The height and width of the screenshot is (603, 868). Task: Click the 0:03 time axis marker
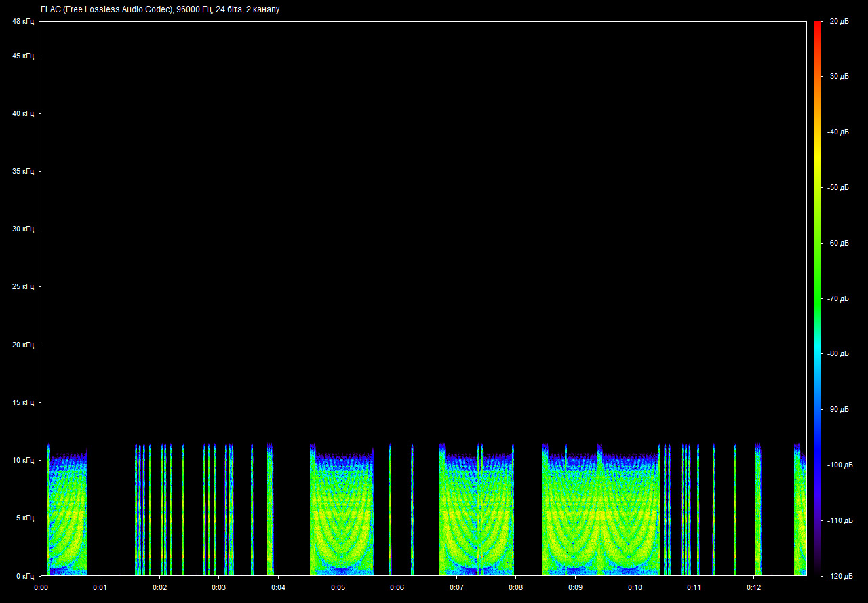click(x=218, y=587)
